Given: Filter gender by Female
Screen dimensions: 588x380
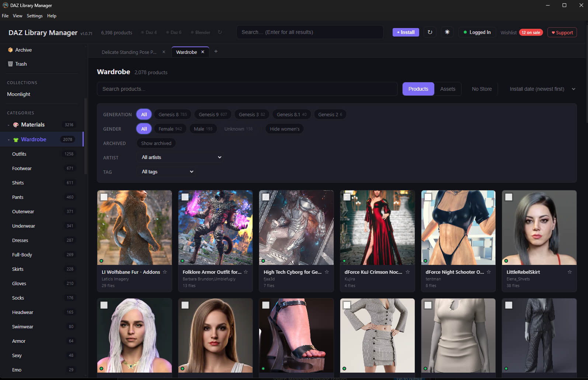Looking at the screenshot, I should (x=170, y=129).
